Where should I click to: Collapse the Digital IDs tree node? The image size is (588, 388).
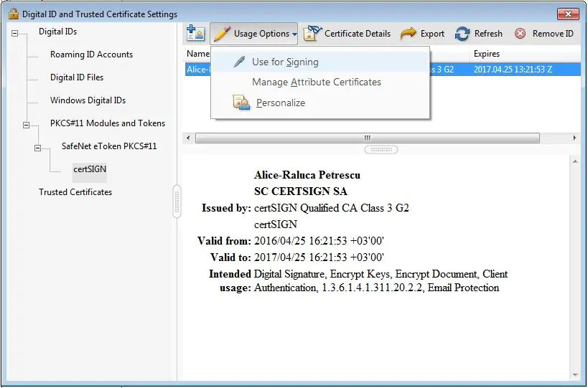tap(14, 33)
